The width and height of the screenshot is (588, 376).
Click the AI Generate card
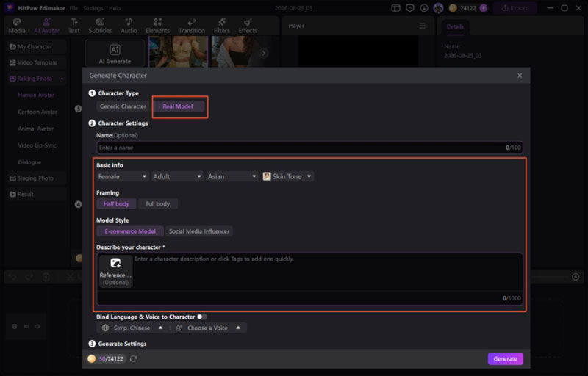tap(115, 53)
